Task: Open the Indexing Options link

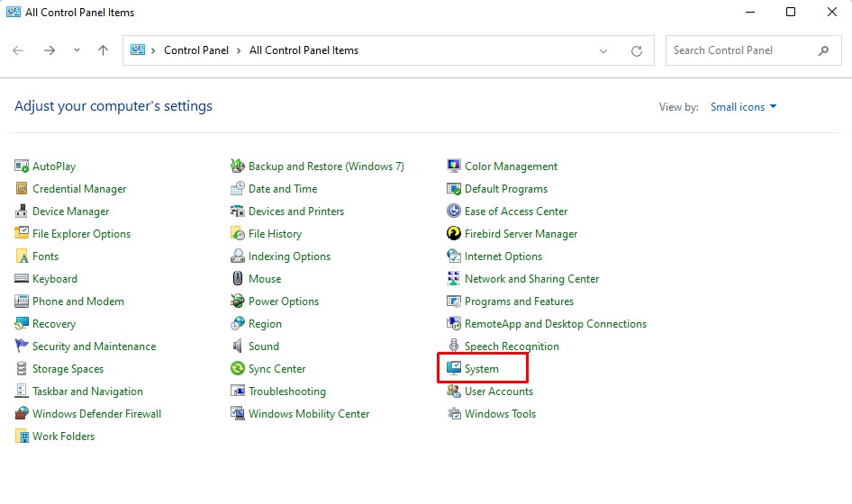Action: pyautogui.click(x=289, y=256)
